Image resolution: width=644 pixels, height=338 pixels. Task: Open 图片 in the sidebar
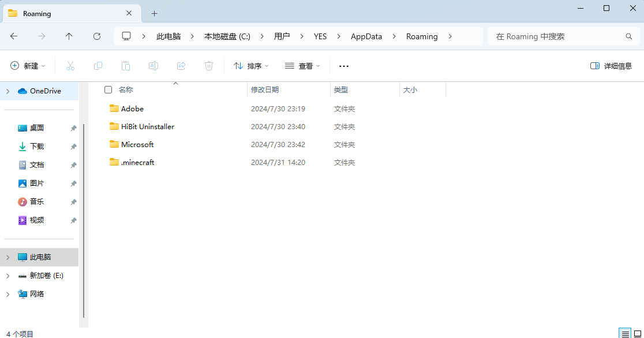(36, 183)
